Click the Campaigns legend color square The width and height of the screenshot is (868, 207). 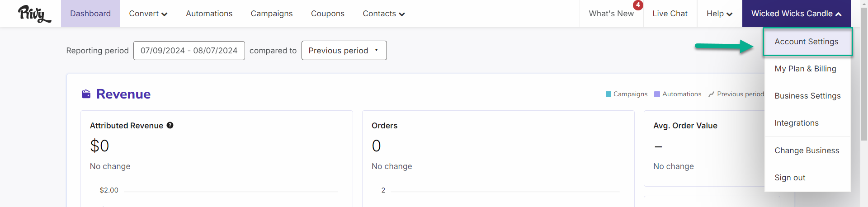[609, 94]
